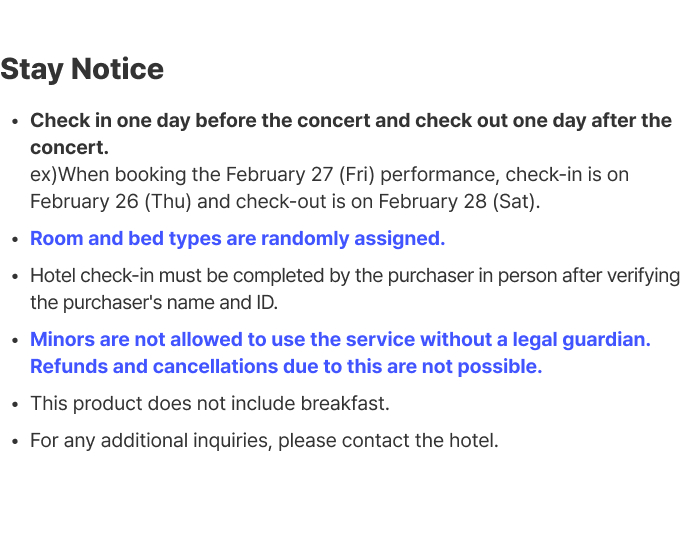Click the bullet beside the hotel check-in ID item

15,277
